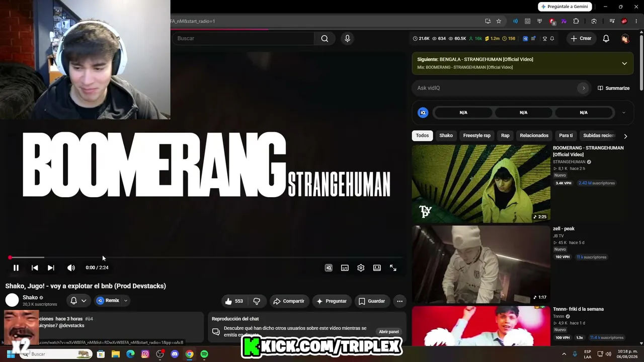Open Chrome media controls icon
Image resolution: width=644 pixels, height=362 pixels.
(612, 21)
